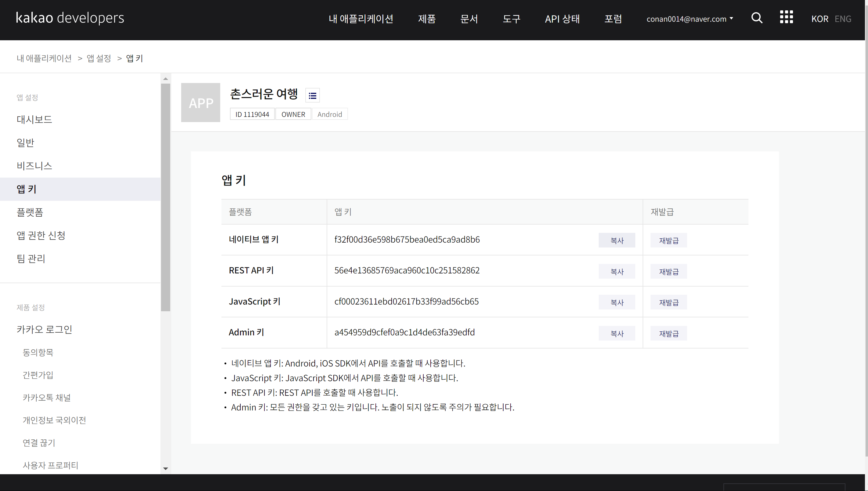Open the 도구 menu
The height and width of the screenshot is (491, 868).
511,19
